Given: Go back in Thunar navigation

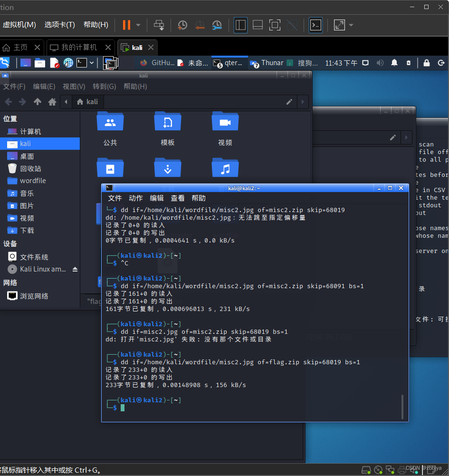Looking at the screenshot, I should (x=8, y=102).
